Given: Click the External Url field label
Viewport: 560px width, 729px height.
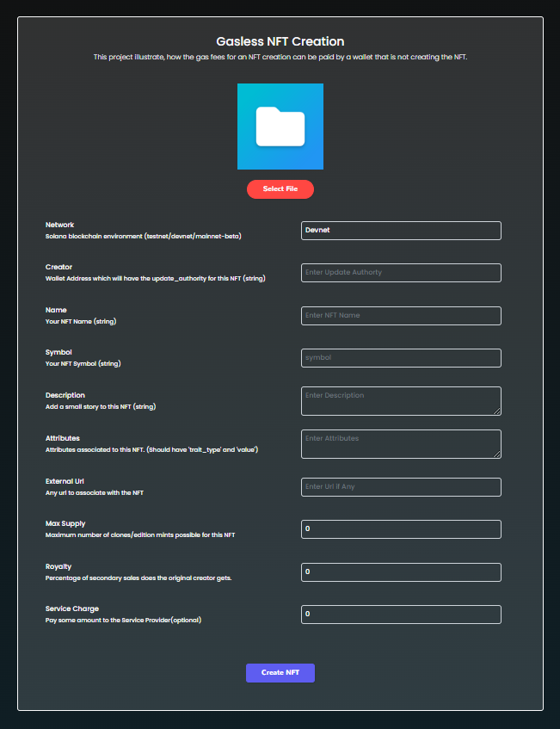Looking at the screenshot, I should click(65, 481).
